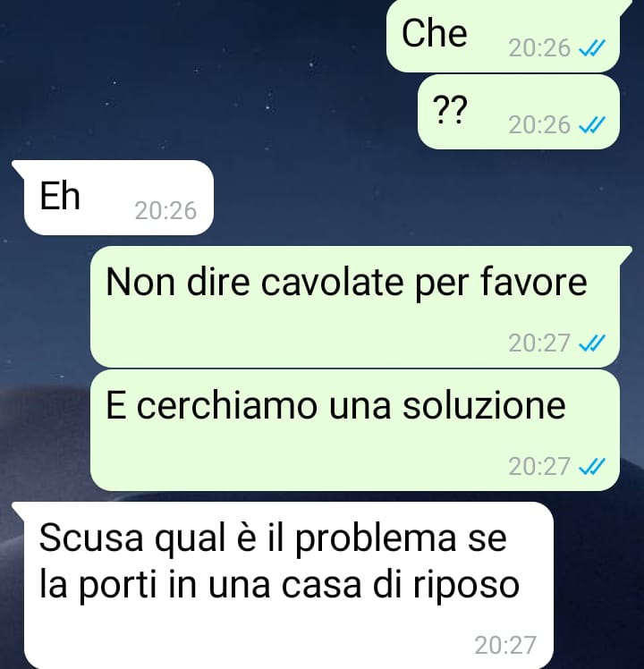This screenshot has height=669, width=644.
Task: Click the 20:26 timestamp on the "??" message
Action: click(x=539, y=125)
